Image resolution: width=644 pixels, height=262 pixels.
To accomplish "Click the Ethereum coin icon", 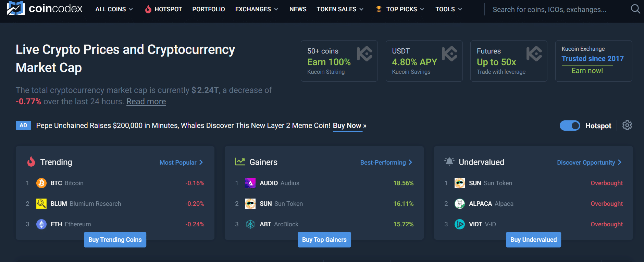I will point(41,224).
